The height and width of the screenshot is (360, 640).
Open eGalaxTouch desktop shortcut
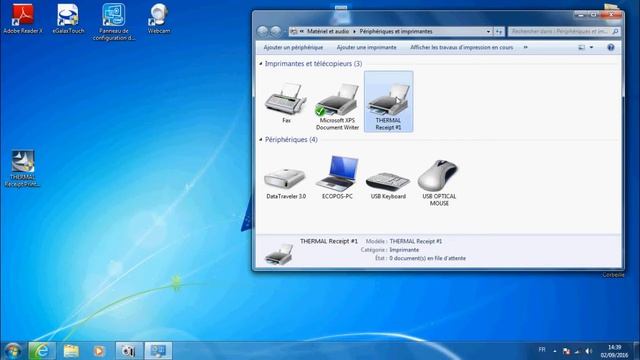click(x=68, y=19)
